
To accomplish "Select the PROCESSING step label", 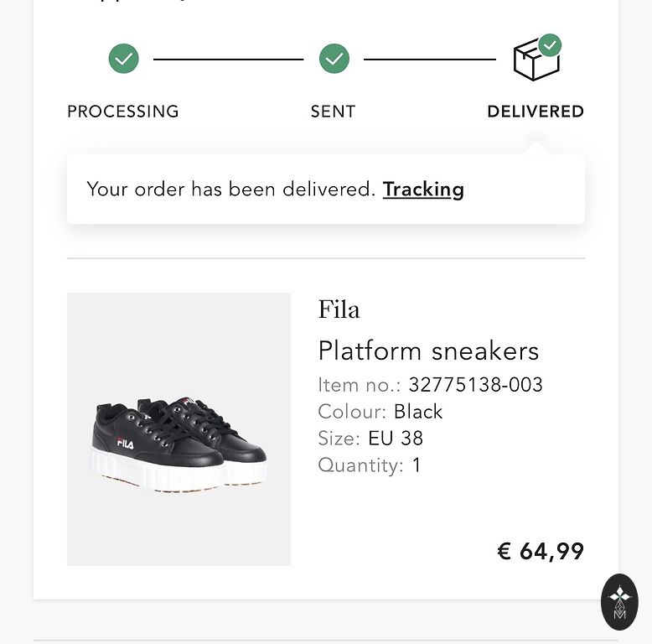I will click(x=123, y=112).
